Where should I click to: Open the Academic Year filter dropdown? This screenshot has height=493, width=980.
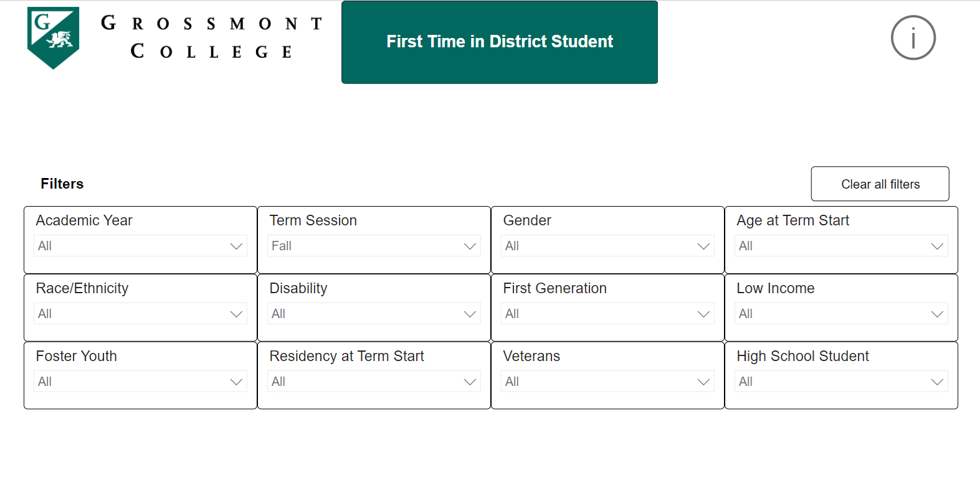140,246
